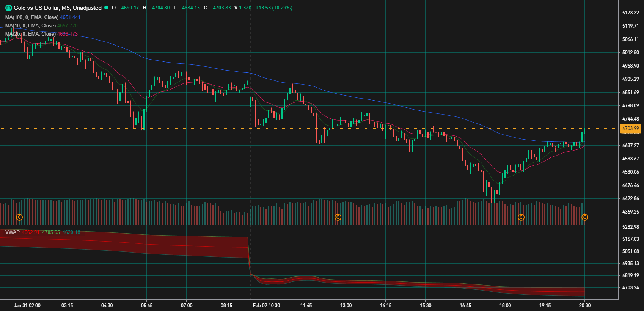Select the MA(10, 0, EMA, Close) indicator label
Image resolution: width=644 pixels, height=311 pixels.
(30, 25)
